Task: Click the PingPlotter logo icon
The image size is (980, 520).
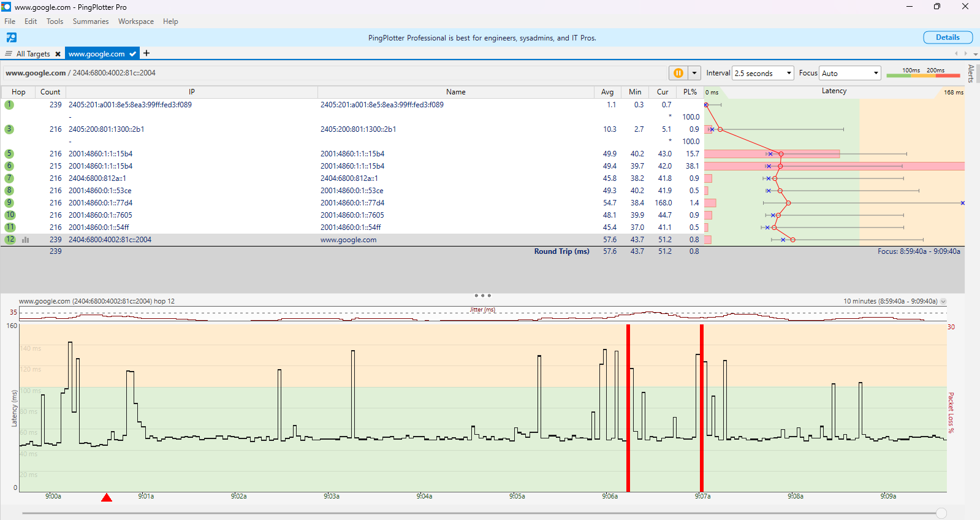Action: pyautogui.click(x=12, y=38)
